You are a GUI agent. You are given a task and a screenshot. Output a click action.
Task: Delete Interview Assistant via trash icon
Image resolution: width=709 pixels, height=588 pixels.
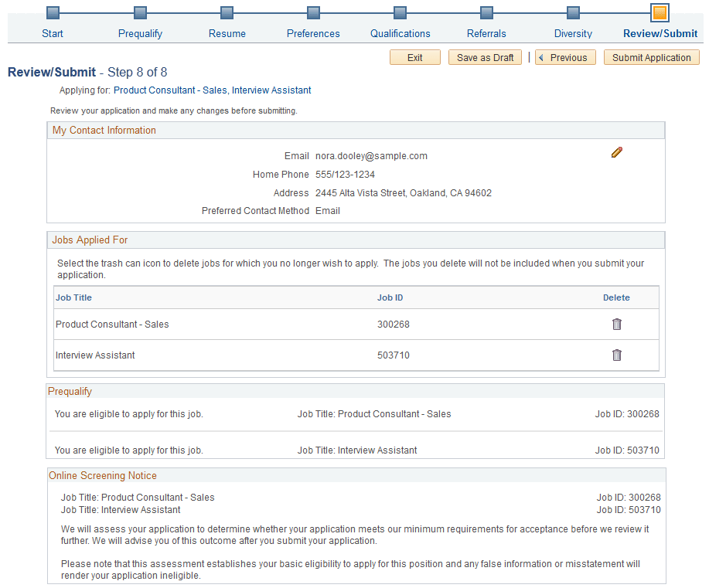pyautogui.click(x=616, y=355)
